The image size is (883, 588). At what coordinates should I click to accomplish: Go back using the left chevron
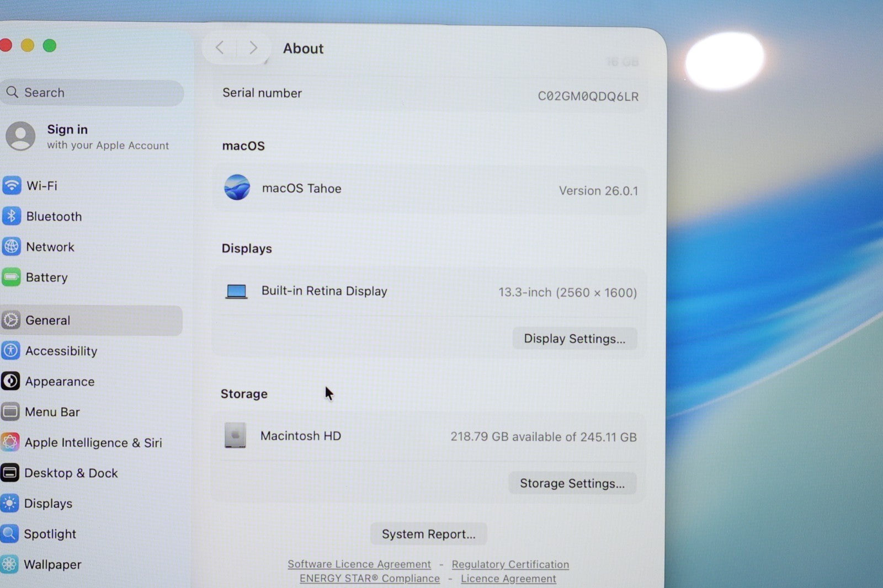220,48
